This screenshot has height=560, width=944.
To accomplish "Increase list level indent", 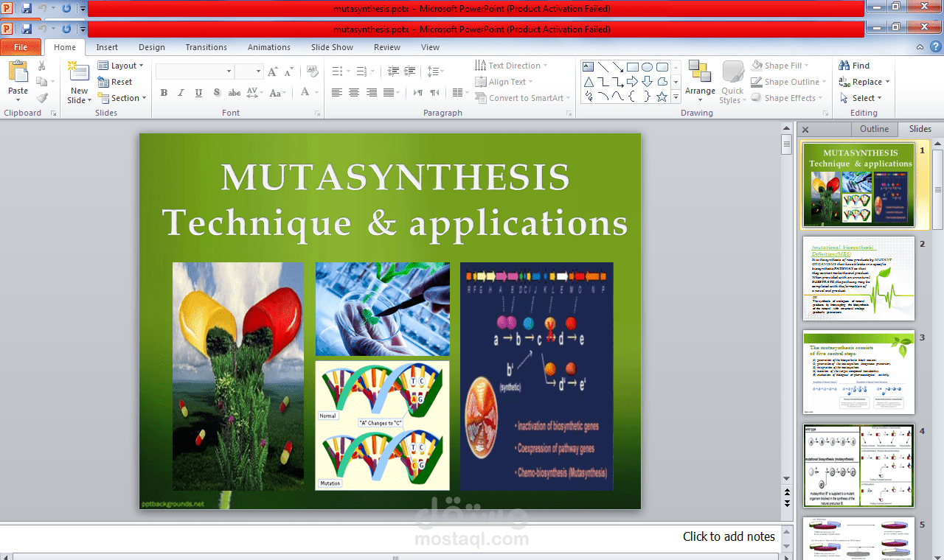I will coord(410,71).
